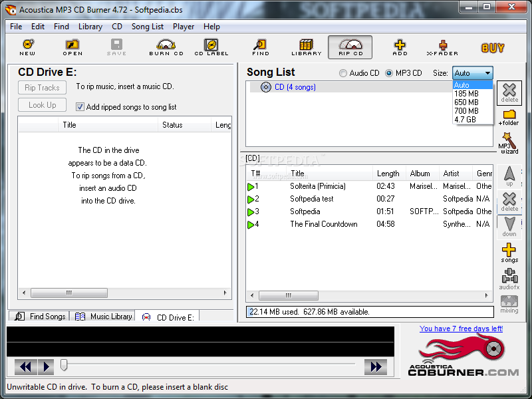532x399 pixels.
Task: Open a project with the Open icon
Action: tap(72, 47)
